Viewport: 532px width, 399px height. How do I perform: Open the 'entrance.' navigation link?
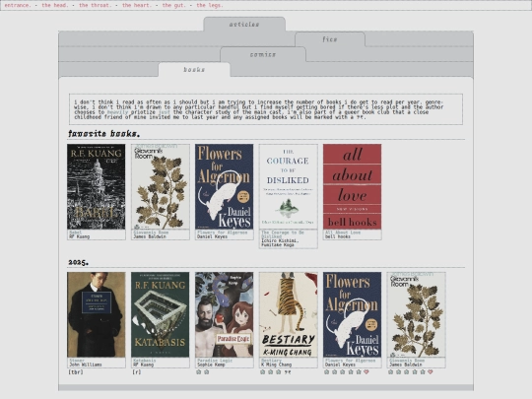click(18, 5)
